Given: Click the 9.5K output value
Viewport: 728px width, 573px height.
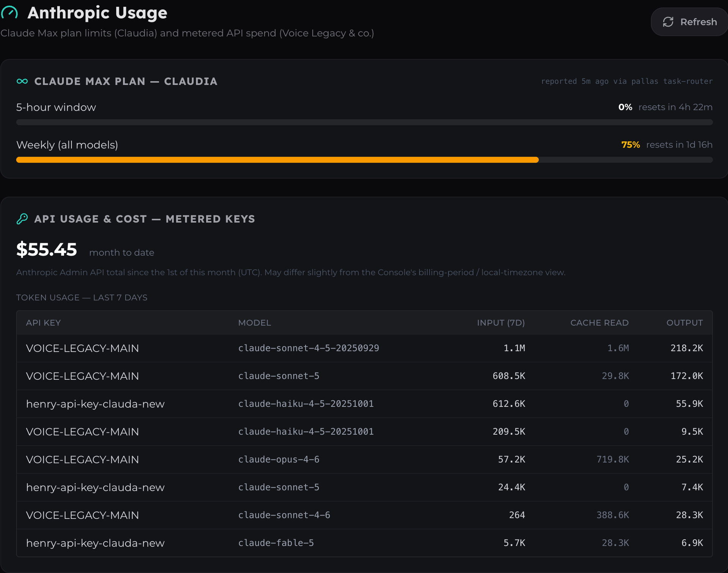Looking at the screenshot, I should coord(692,432).
